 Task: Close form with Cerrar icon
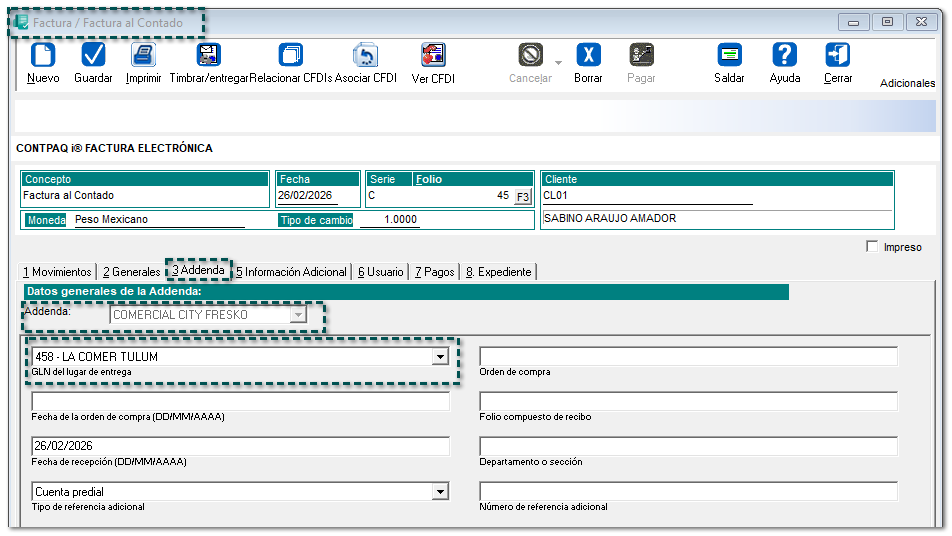pyautogui.click(x=838, y=56)
